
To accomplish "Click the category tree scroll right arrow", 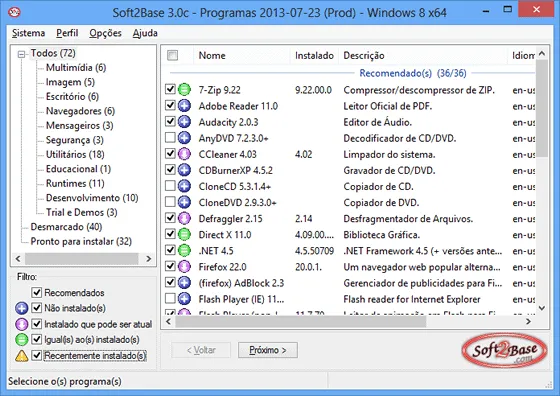I will (x=149, y=259).
